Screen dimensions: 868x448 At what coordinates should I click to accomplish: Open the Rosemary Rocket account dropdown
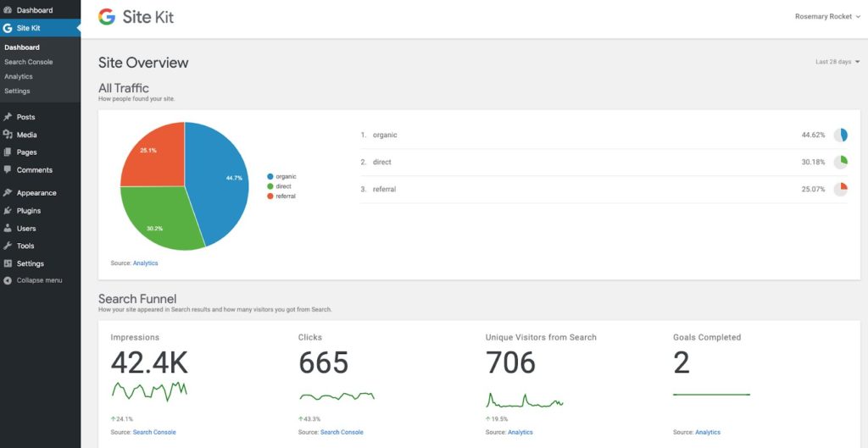(x=827, y=17)
